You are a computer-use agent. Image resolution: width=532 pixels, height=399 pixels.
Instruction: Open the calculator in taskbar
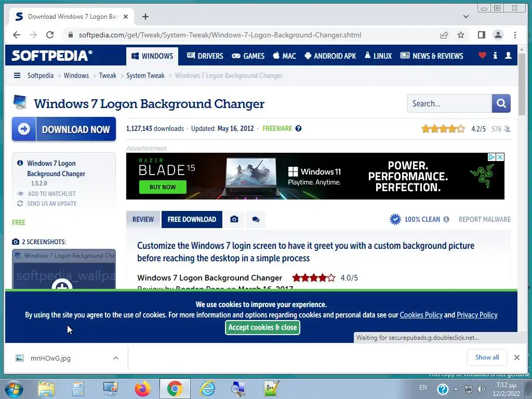[x=78, y=389]
